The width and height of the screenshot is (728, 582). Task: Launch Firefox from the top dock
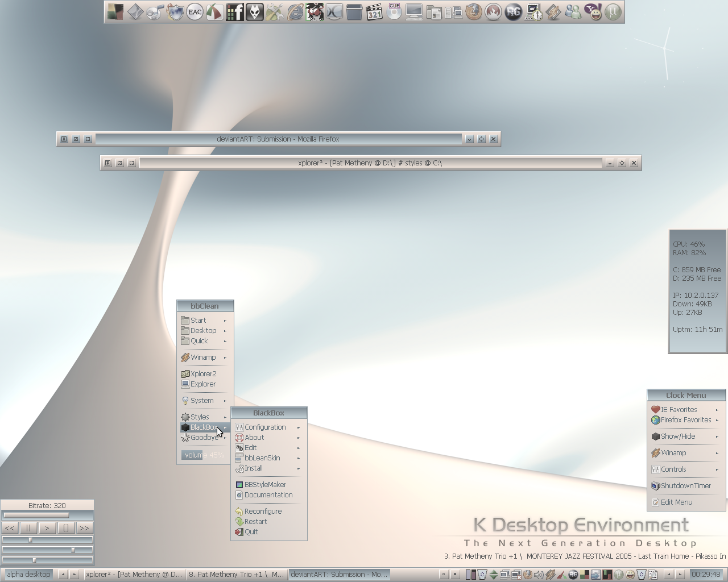474,12
